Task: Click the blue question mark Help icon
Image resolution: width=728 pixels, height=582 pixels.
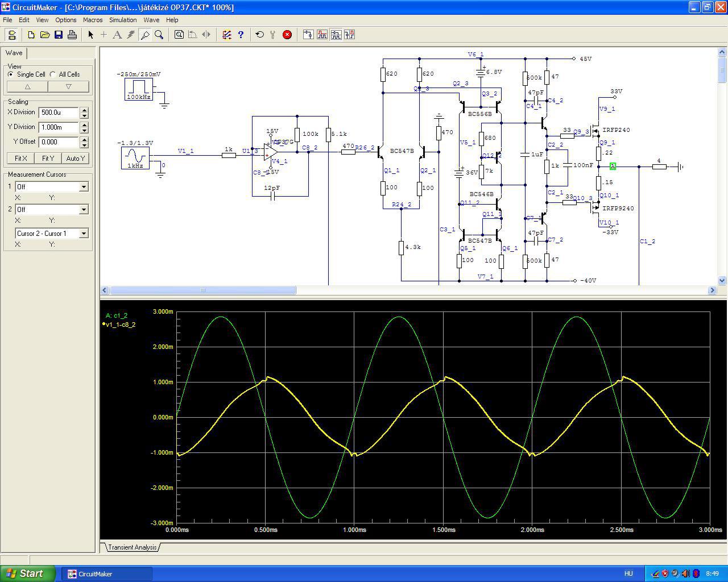Action: coord(241,35)
